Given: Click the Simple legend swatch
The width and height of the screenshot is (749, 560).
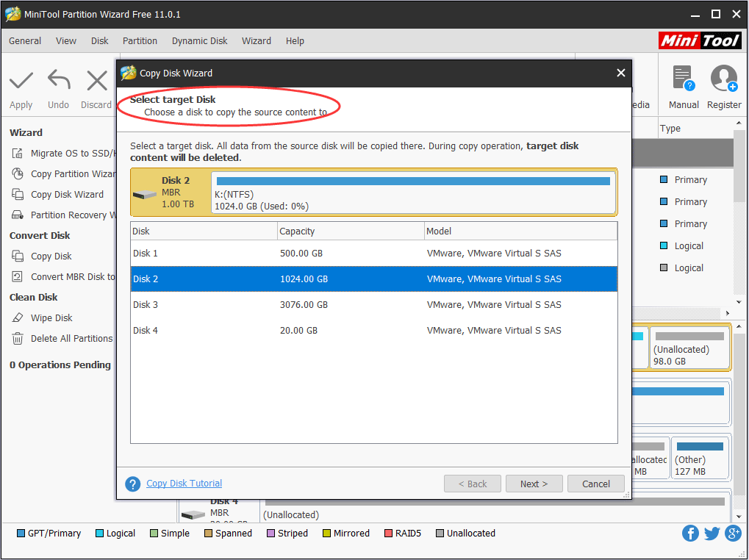Looking at the screenshot, I should coord(154,534).
